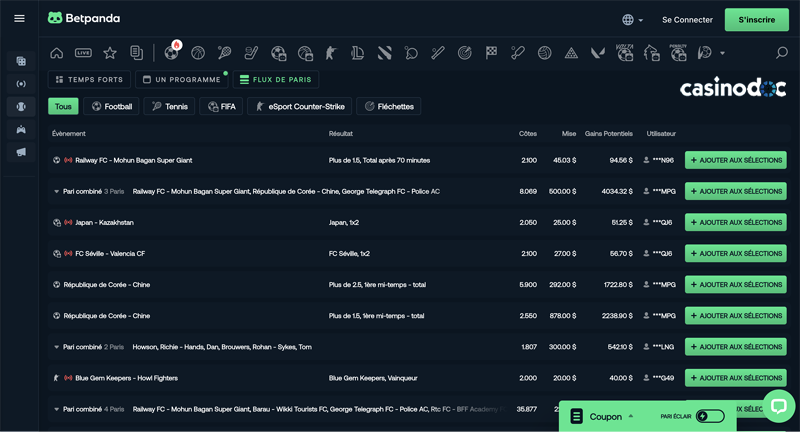This screenshot has width=800, height=432.
Task: Open the live broadcast icon in sidebar
Action: [x=21, y=84]
